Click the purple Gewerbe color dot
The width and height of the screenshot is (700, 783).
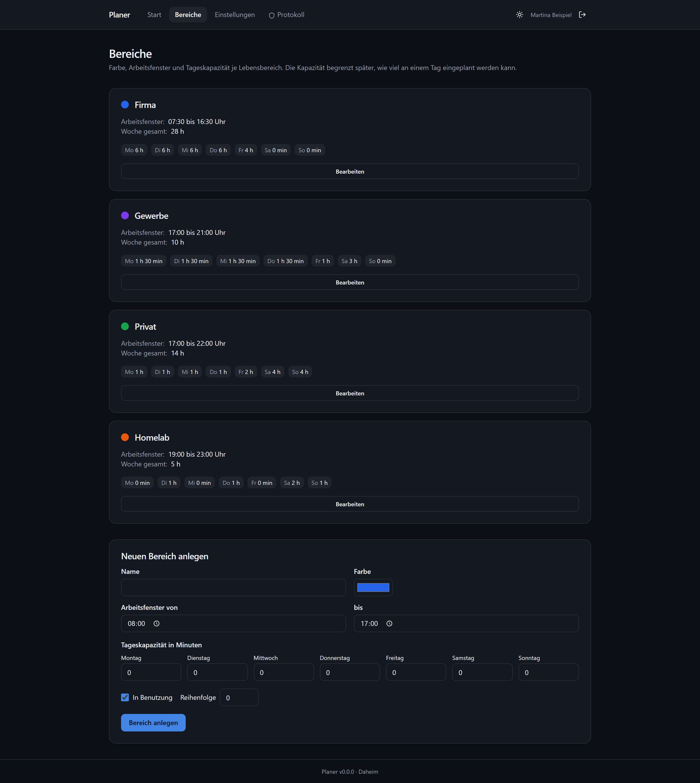click(125, 215)
